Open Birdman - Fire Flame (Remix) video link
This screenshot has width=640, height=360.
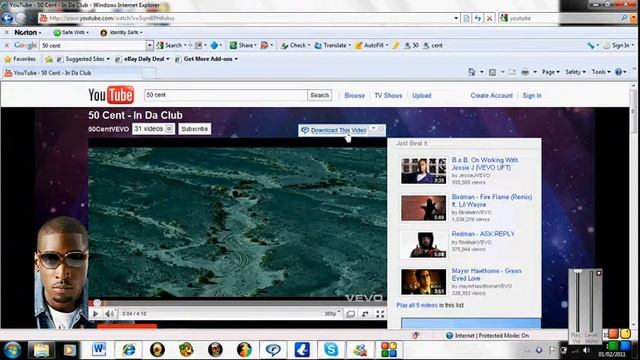[x=491, y=200]
